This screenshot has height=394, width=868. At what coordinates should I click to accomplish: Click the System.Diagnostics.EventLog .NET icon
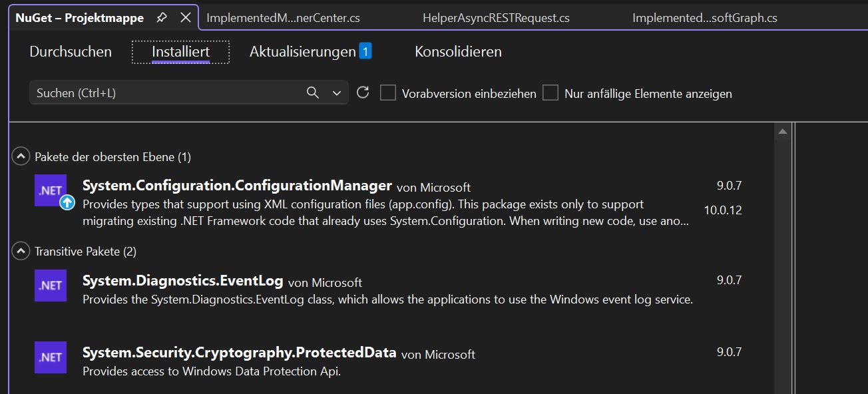point(51,286)
